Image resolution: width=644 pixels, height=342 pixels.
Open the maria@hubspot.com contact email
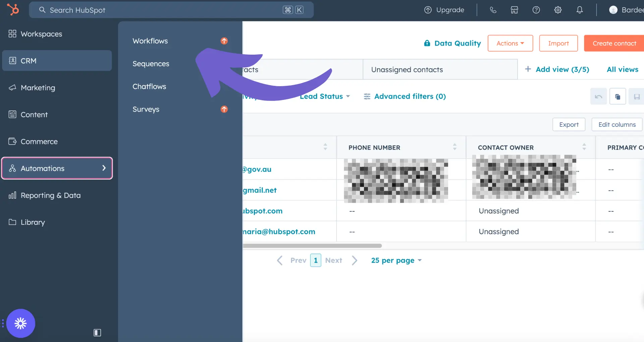(x=279, y=232)
